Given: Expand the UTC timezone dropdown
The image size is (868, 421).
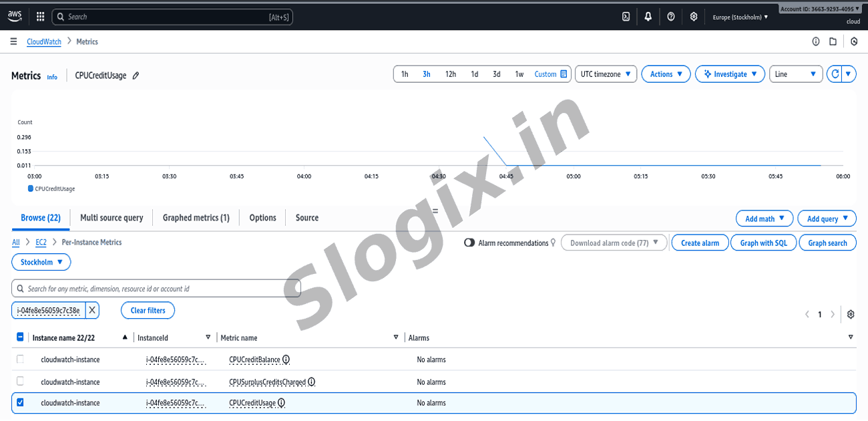Looking at the screenshot, I should (x=606, y=74).
